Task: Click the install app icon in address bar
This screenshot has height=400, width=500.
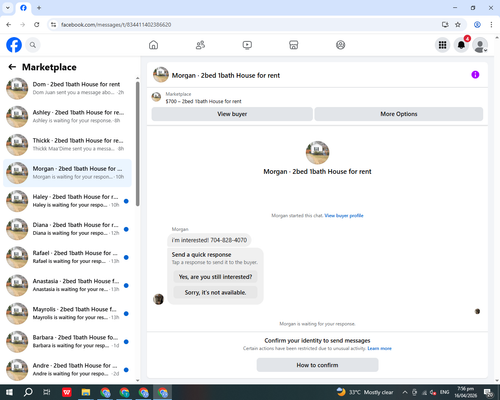Action: click(445, 25)
